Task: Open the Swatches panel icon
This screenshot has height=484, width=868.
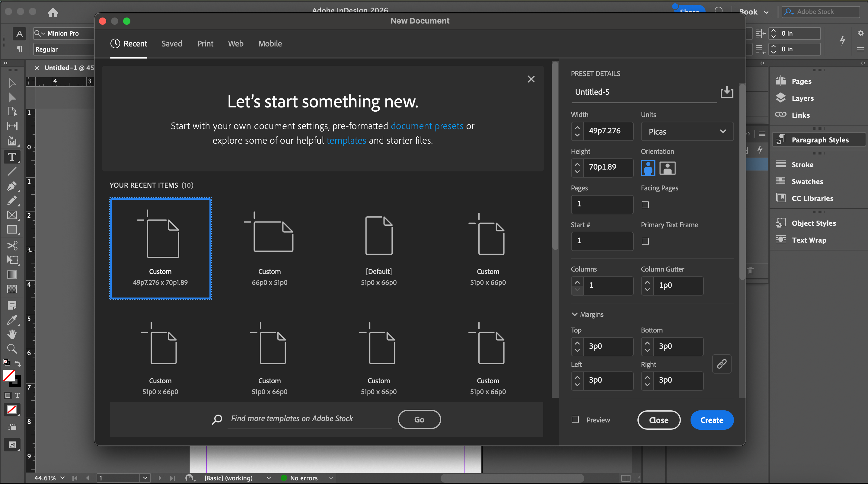Action: point(780,181)
